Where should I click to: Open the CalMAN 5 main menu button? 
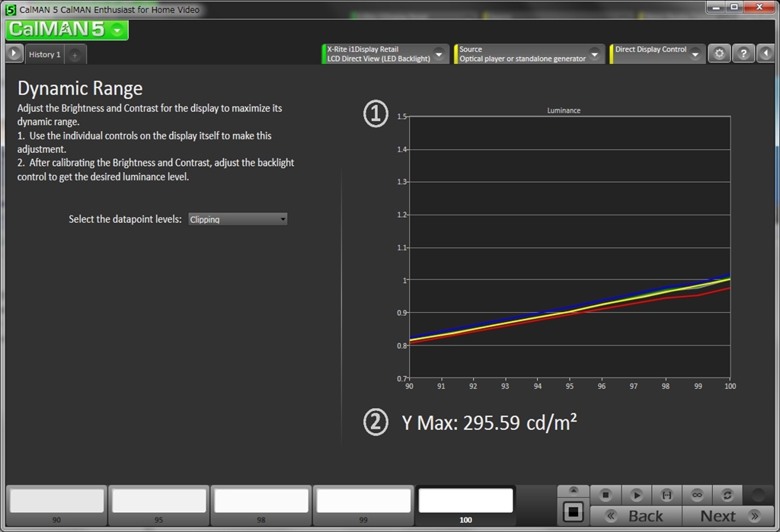tap(67, 30)
